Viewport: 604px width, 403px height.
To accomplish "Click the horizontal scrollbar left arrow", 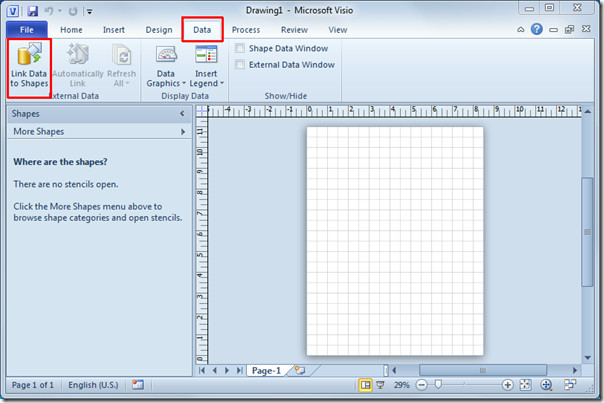I will [394, 371].
